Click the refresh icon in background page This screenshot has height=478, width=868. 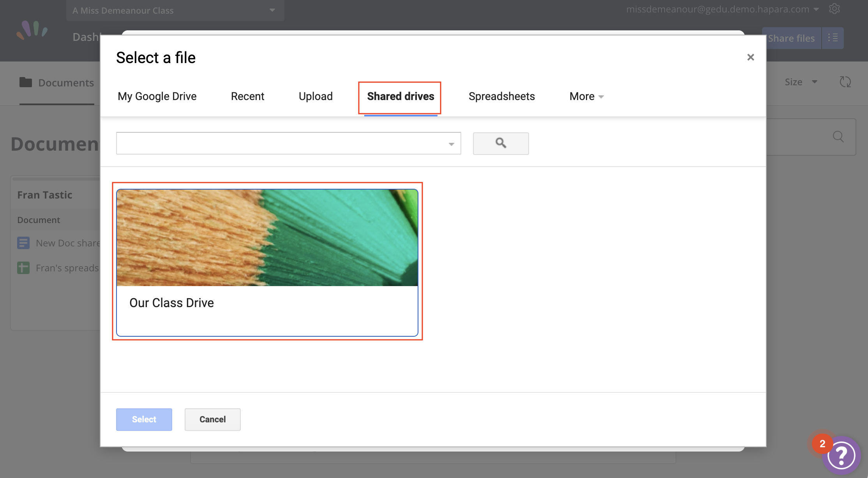(x=845, y=82)
